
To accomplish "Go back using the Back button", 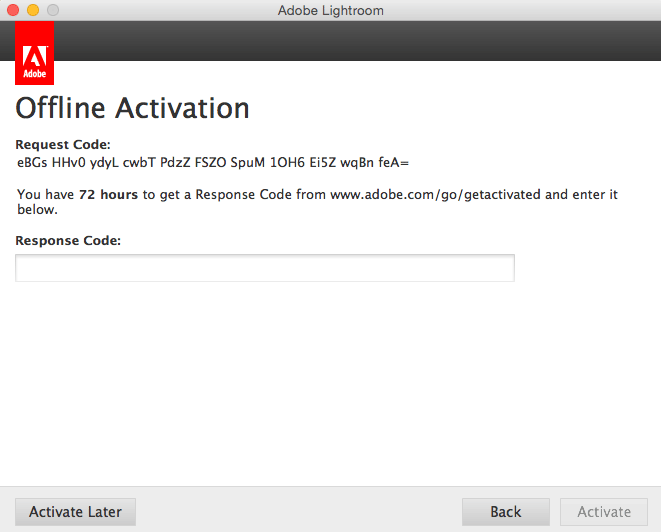I will click(x=505, y=512).
